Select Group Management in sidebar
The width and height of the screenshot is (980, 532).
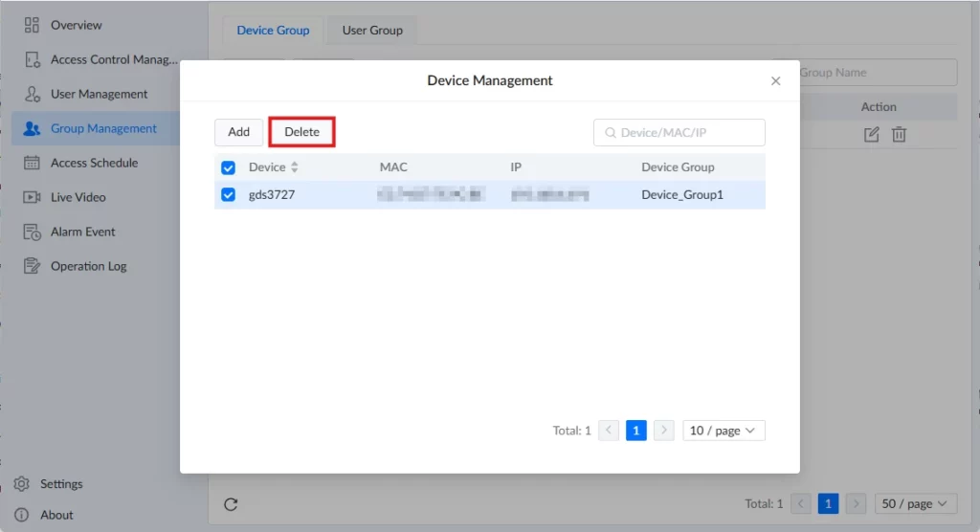(x=103, y=128)
